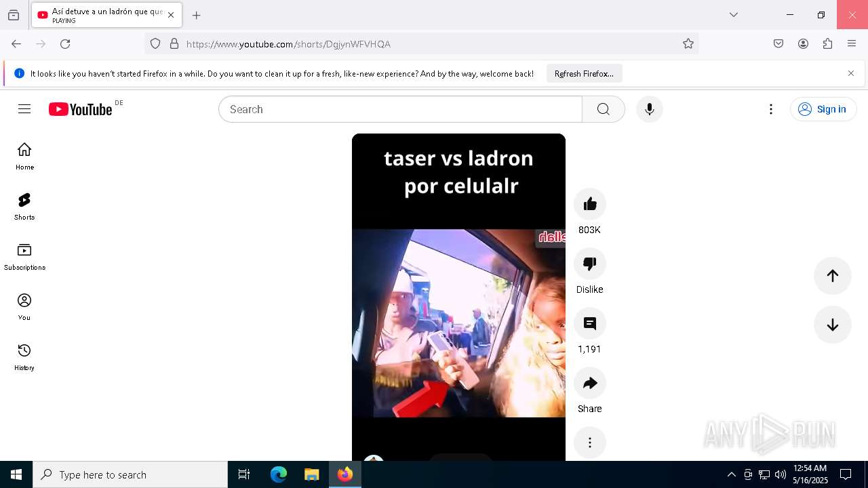Image resolution: width=868 pixels, height=488 pixels.
Task: Search with your voice microphone
Action: click(650, 109)
